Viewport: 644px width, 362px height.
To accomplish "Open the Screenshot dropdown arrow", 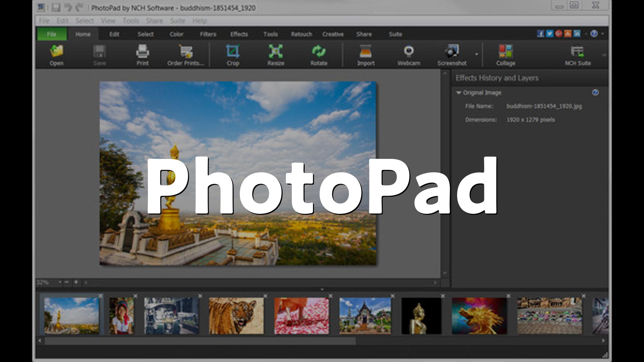I will click(476, 54).
